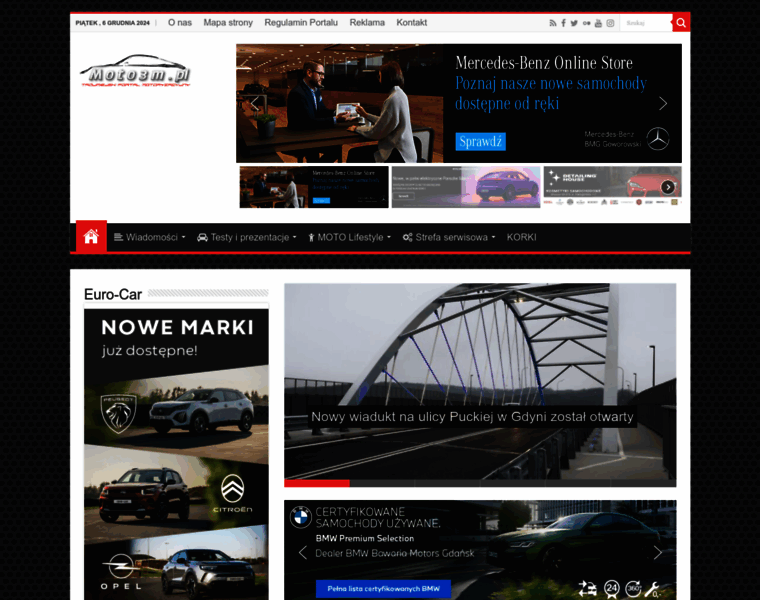Show next BMW banner slide
The height and width of the screenshot is (600, 760).
pos(657,553)
